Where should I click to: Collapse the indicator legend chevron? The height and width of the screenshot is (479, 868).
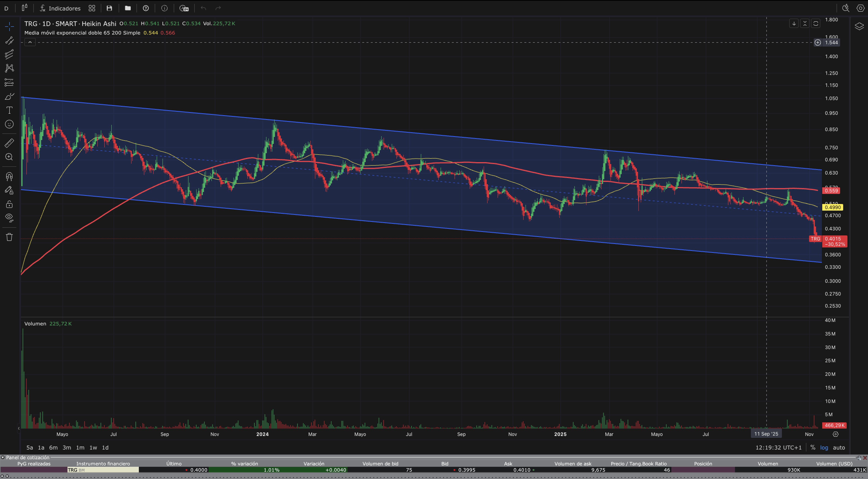[x=30, y=42]
